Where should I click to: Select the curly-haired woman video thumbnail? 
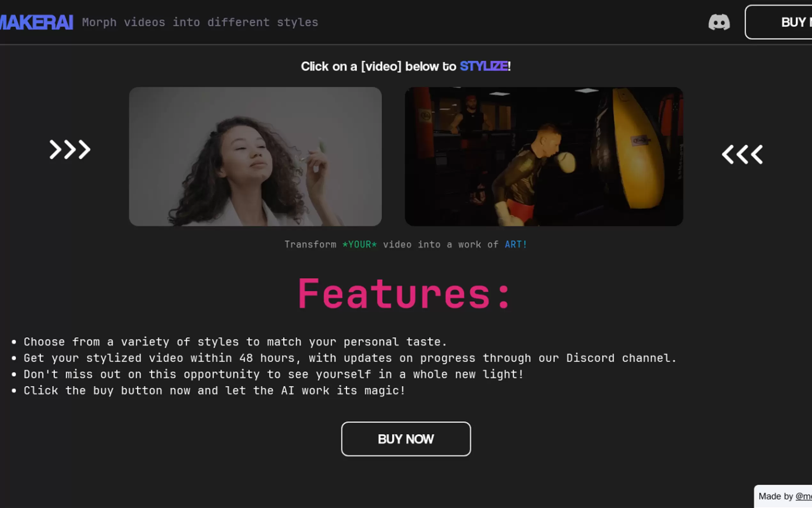pyautogui.click(x=255, y=156)
